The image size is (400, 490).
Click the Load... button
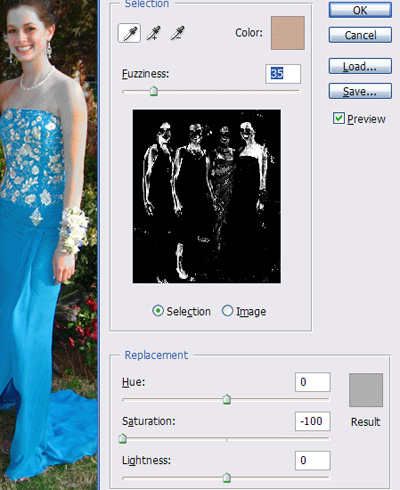[360, 66]
